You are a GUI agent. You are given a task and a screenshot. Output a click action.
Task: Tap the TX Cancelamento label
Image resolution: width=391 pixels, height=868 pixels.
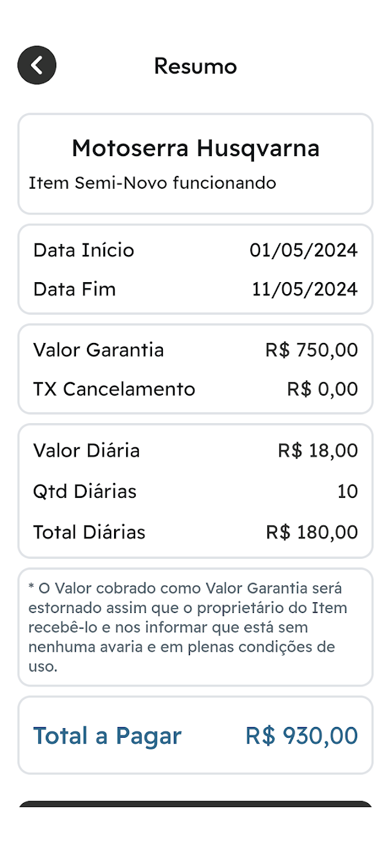tap(114, 389)
